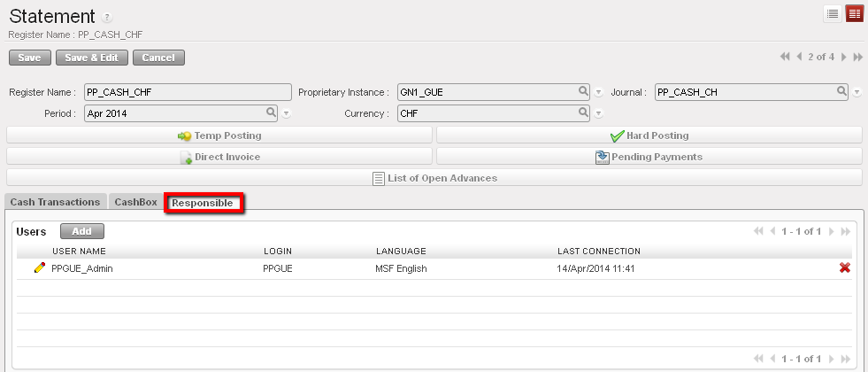Delete PPGUE_Admin user with red X

tap(845, 268)
